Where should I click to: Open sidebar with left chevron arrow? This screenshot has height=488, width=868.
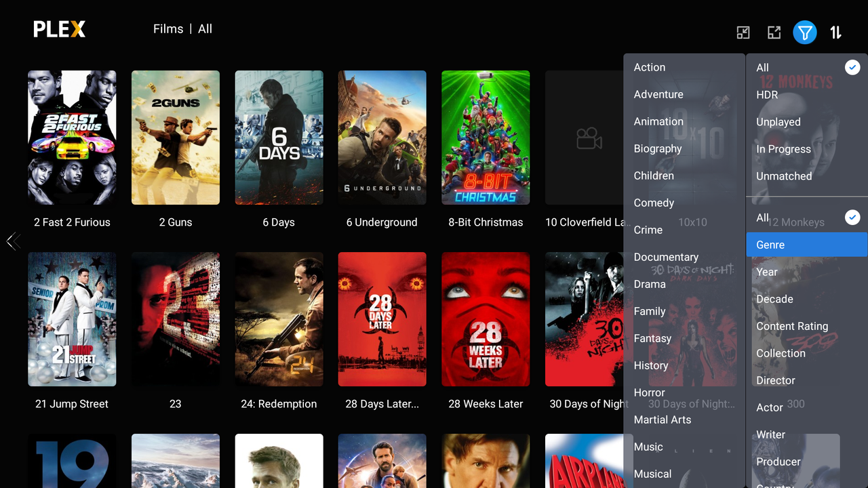pyautogui.click(x=13, y=241)
